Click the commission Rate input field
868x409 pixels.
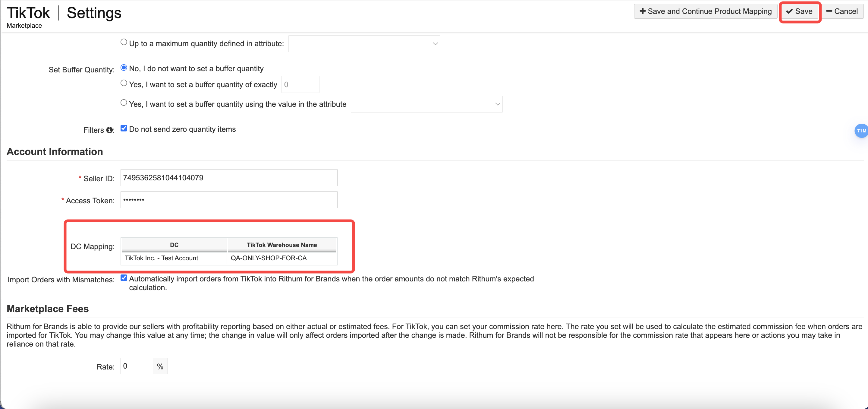click(x=137, y=366)
